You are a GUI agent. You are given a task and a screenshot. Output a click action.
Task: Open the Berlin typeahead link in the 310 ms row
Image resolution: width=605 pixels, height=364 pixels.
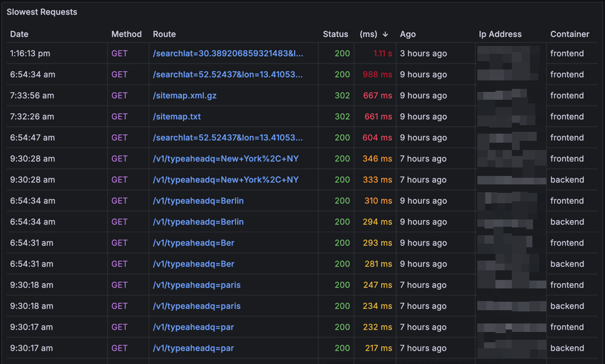click(x=198, y=201)
